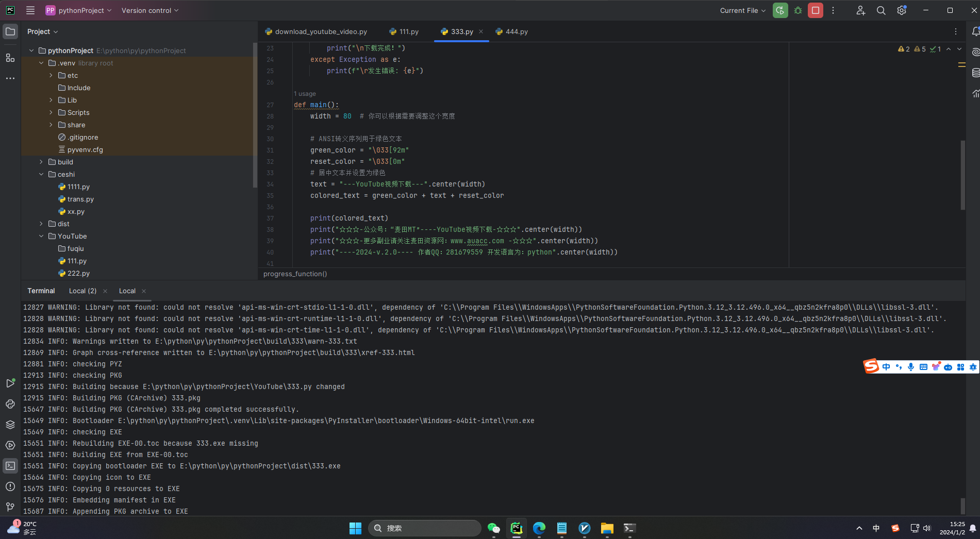Expand the dist folder
Screen dimensions: 980x539
tap(41, 224)
